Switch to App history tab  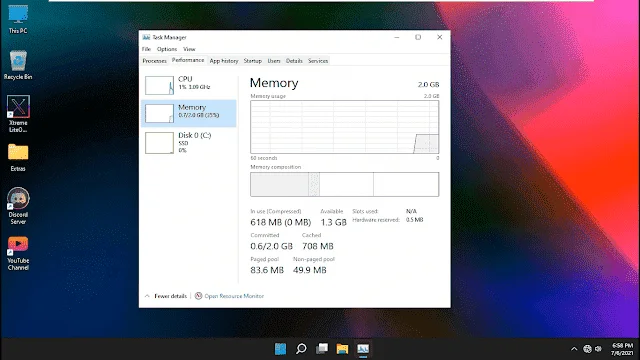click(x=224, y=61)
